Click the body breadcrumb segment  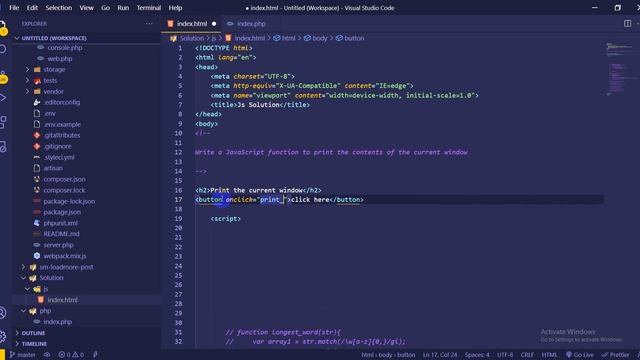coord(320,38)
